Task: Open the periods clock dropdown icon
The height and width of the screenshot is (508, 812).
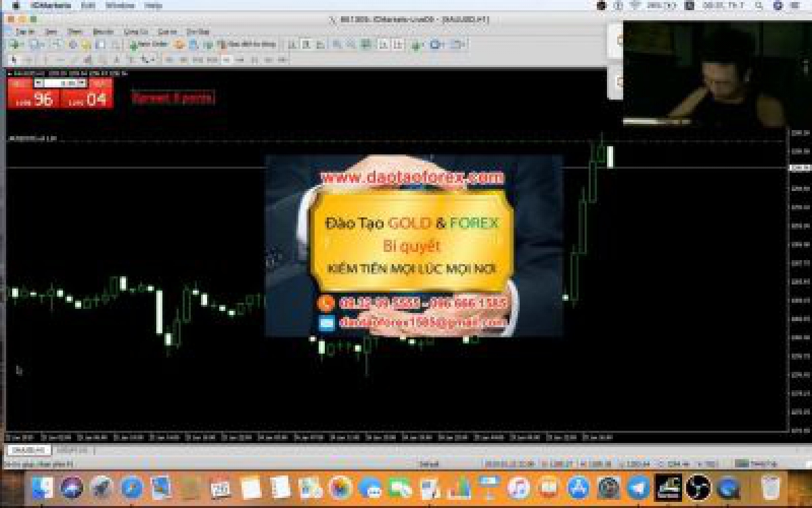Action: pos(436,44)
